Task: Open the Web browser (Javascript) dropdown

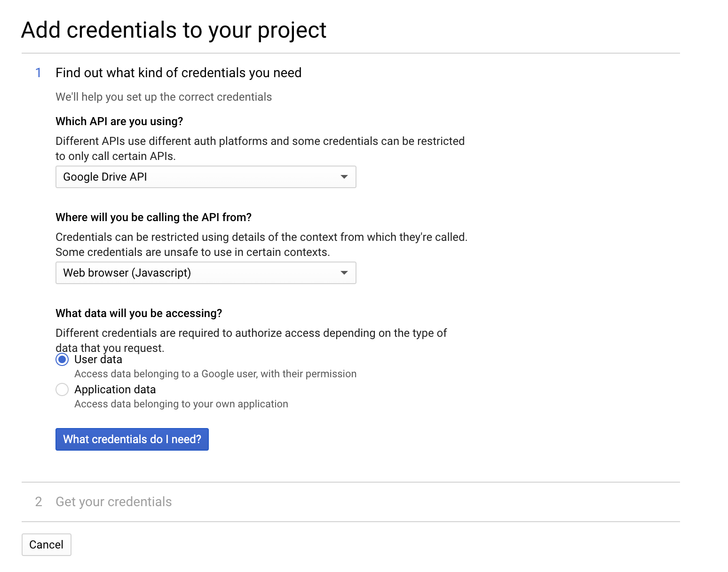Action: (x=206, y=273)
